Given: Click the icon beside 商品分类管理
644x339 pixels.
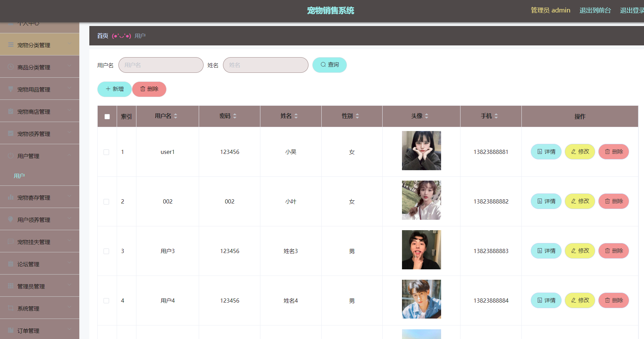Looking at the screenshot, I should 11,67.
